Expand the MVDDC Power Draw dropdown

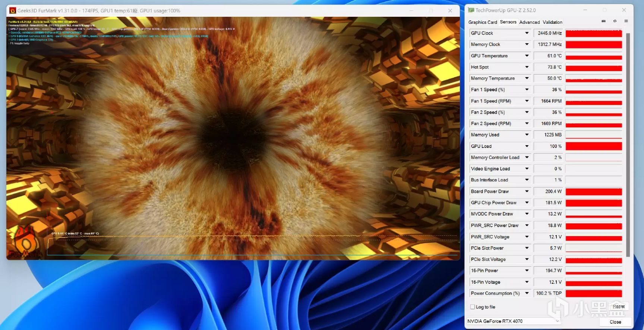point(527,214)
